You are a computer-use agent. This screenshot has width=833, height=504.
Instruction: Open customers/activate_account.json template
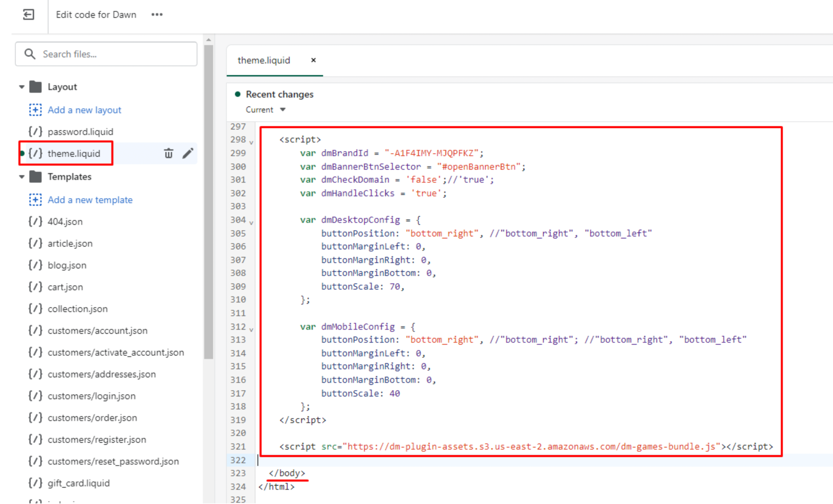[x=116, y=352]
